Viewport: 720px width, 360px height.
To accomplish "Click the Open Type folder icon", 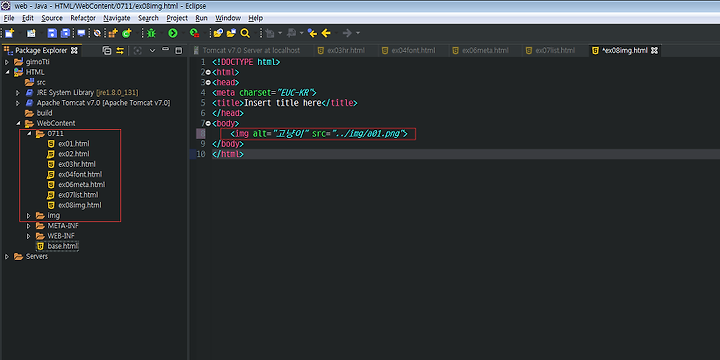I will (x=219, y=33).
